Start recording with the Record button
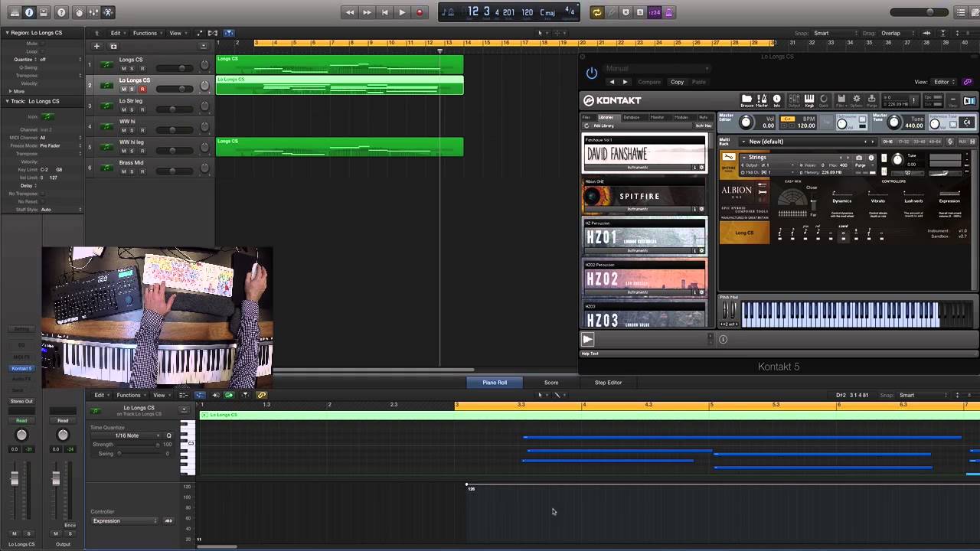The width and height of the screenshot is (980, 551). point(420,12)
